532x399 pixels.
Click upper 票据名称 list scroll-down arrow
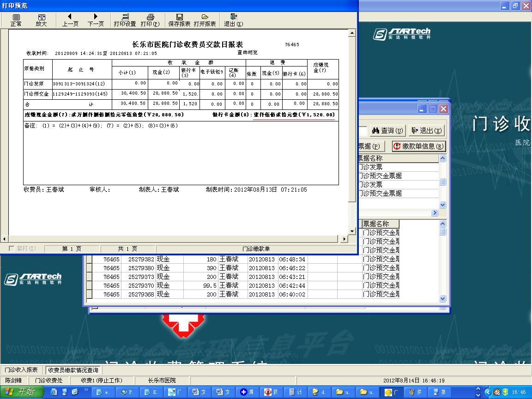click(x=442, y=205)
